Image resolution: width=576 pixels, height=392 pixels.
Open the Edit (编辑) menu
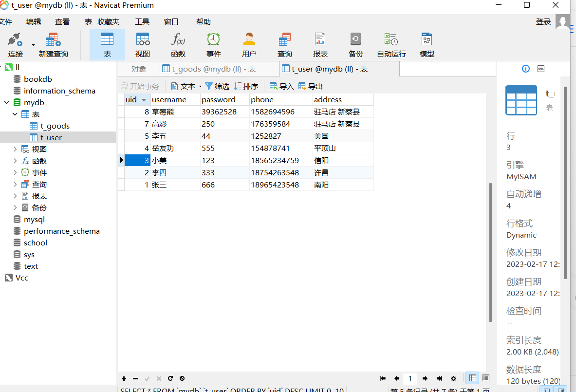click(x=34, y=22)
